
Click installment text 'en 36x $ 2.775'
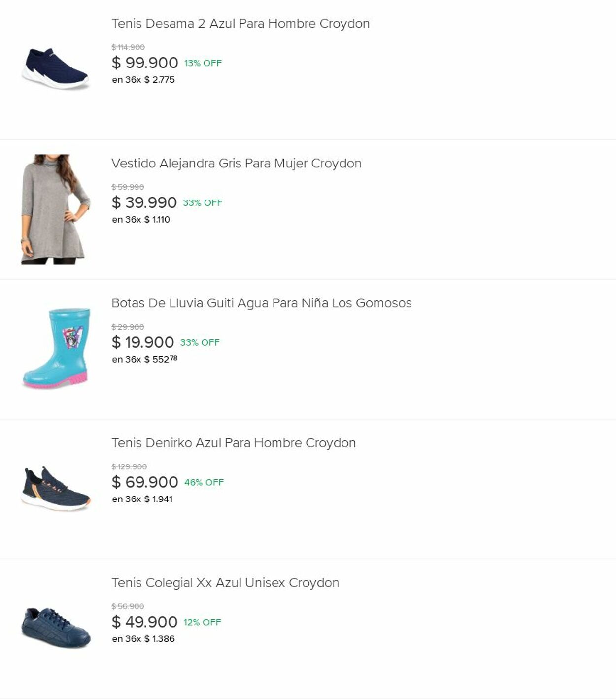[143, 80]
